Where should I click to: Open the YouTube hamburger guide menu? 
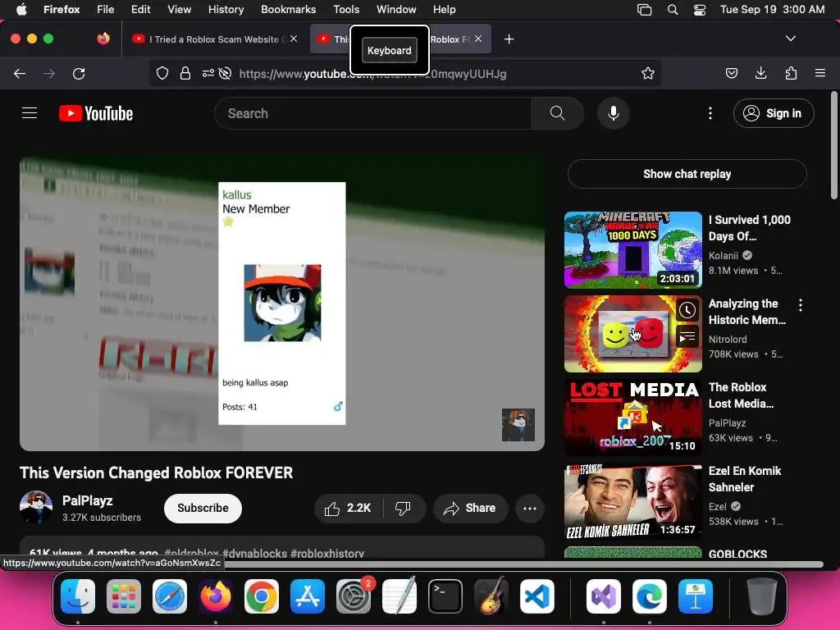pos(30,113)
